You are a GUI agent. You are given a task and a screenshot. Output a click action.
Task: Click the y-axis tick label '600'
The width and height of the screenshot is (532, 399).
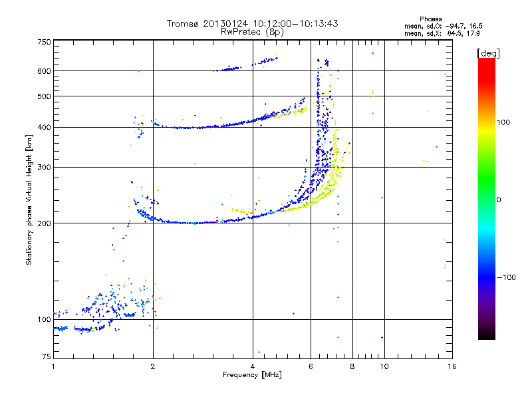pyautogui.click(x=44, y=71)
